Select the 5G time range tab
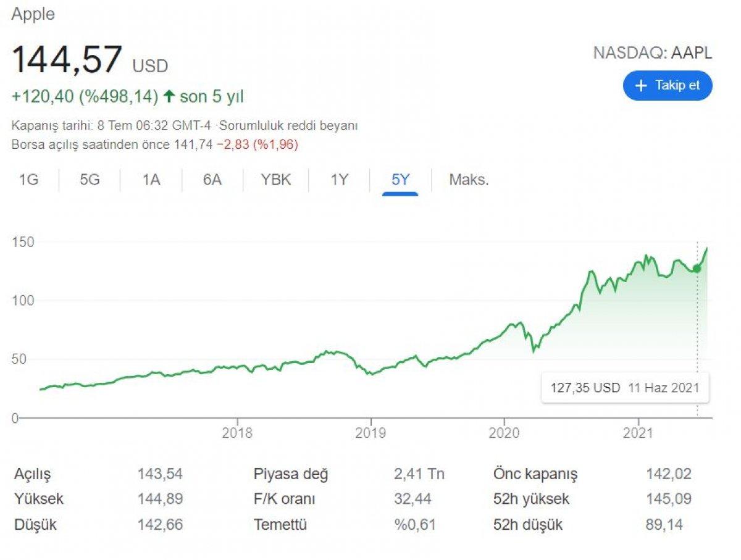This screenshot has width=741, height=560. click(x=90, y=180)
